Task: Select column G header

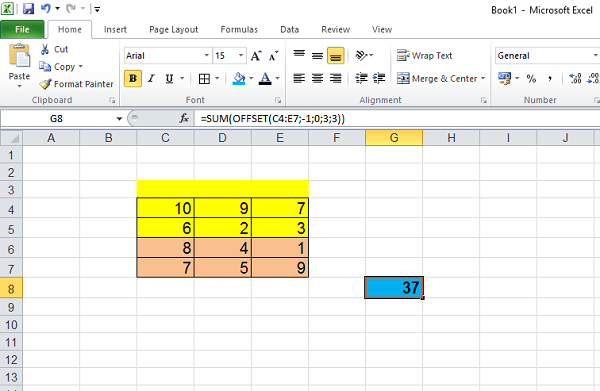Action: 394,138
